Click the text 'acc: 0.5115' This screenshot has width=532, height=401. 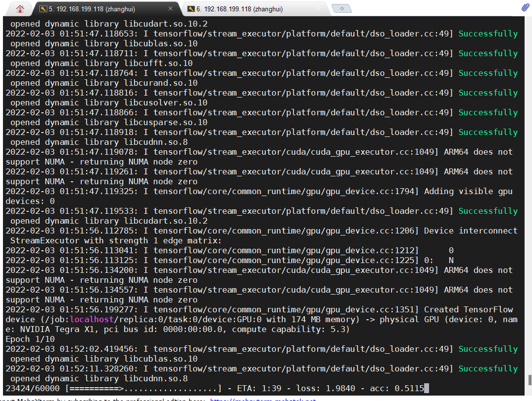tap(397, 389)
